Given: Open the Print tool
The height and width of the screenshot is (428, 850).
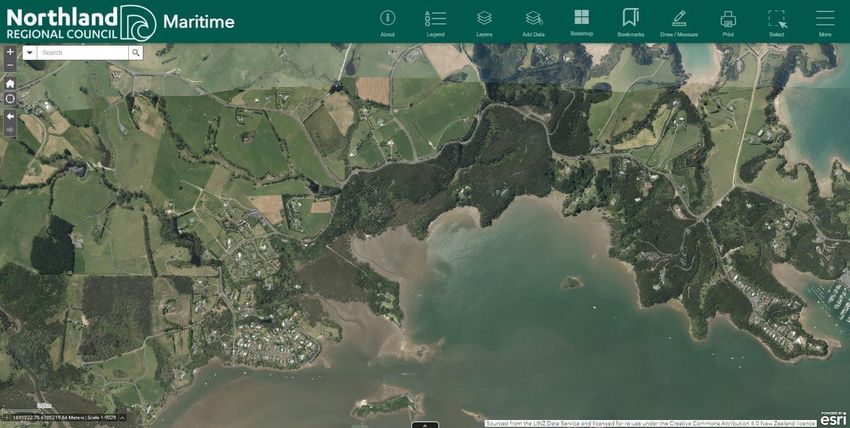Looking at the screenshot, I should tap(728, 22).
